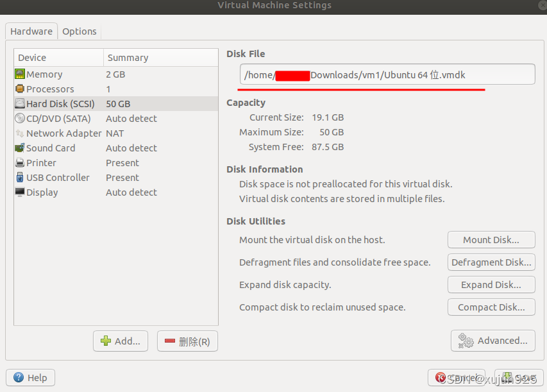Click the Sound Card icon
The image size is (547, 392).
tap(20, 148)
